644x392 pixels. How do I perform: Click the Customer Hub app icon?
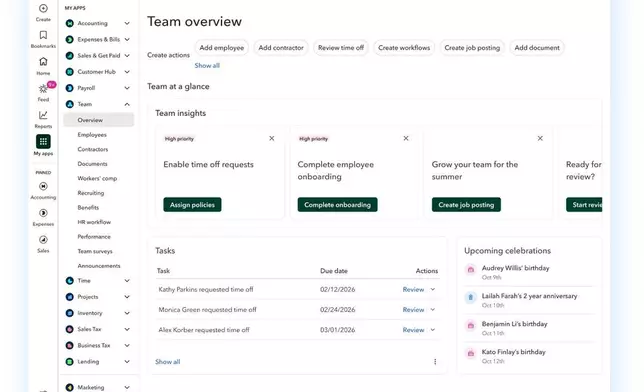click(70, 72)
